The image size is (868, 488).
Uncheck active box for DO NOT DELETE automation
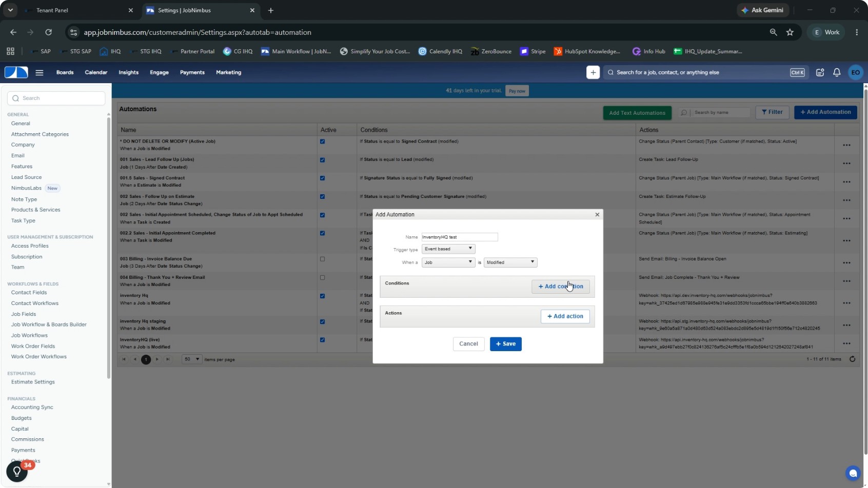click(x=322, y=141)
